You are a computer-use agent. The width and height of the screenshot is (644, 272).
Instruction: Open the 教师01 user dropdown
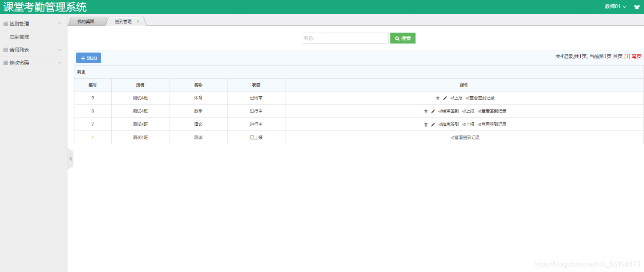coord(615,7)
